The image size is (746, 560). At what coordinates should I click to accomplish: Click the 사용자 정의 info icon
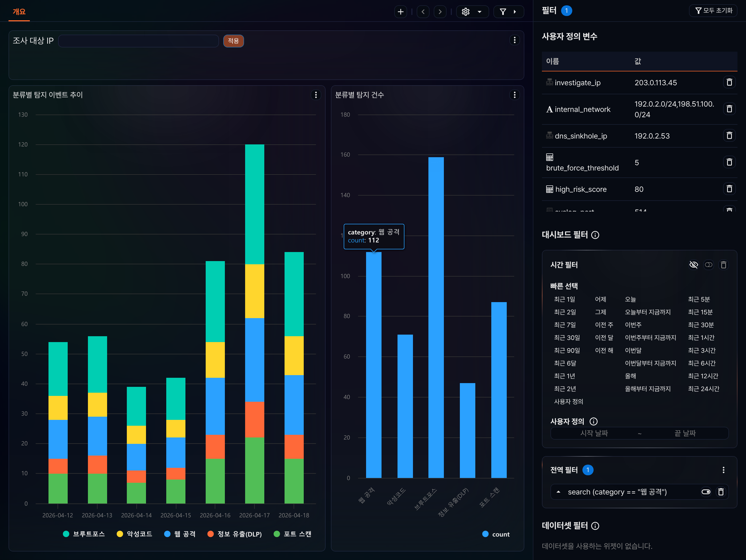tap(593, 421)
